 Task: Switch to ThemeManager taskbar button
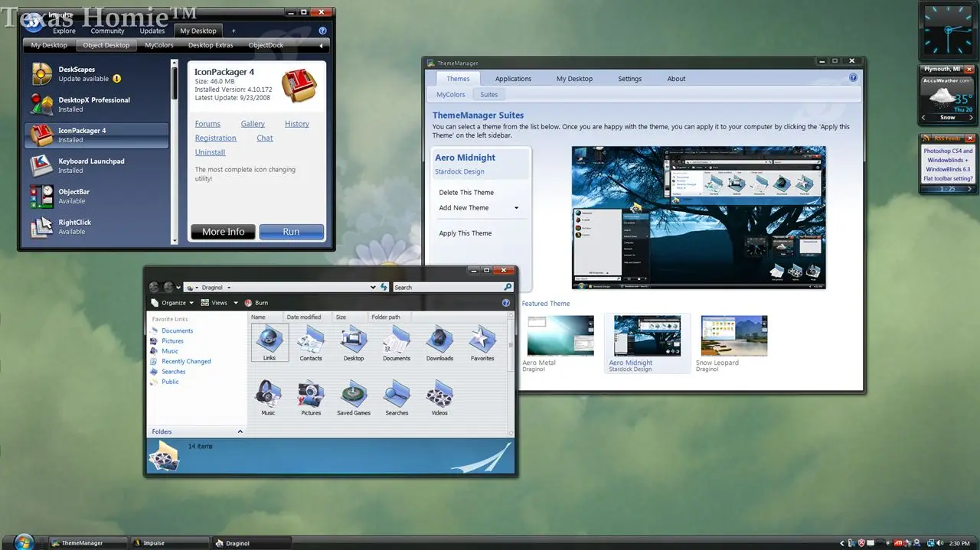point(87,543)
